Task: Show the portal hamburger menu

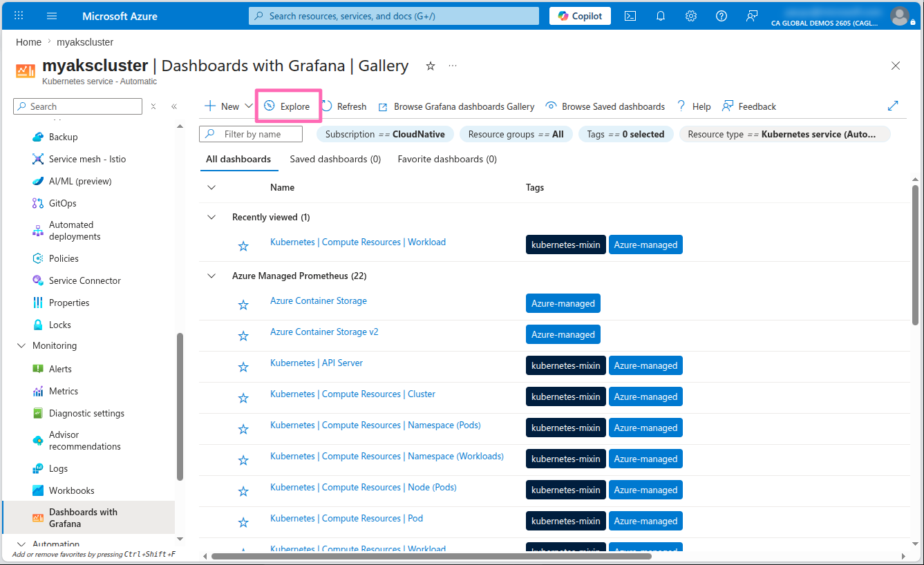Action: coord(52,16)
